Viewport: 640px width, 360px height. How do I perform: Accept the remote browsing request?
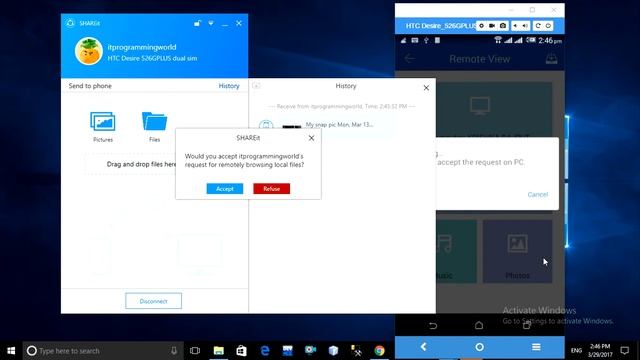(x=224, y=189)
